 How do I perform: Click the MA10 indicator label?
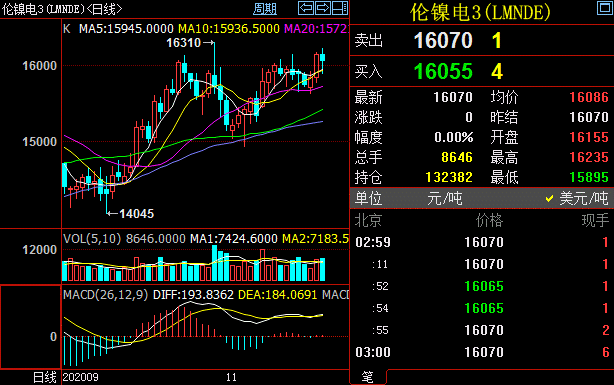(x=229, y=29)
